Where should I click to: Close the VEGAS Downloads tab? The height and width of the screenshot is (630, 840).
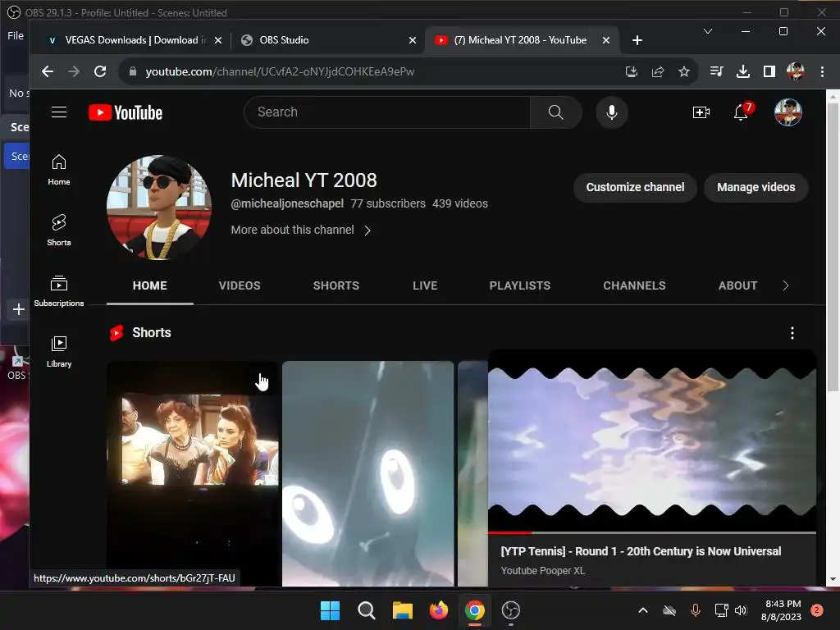point(218,40)
